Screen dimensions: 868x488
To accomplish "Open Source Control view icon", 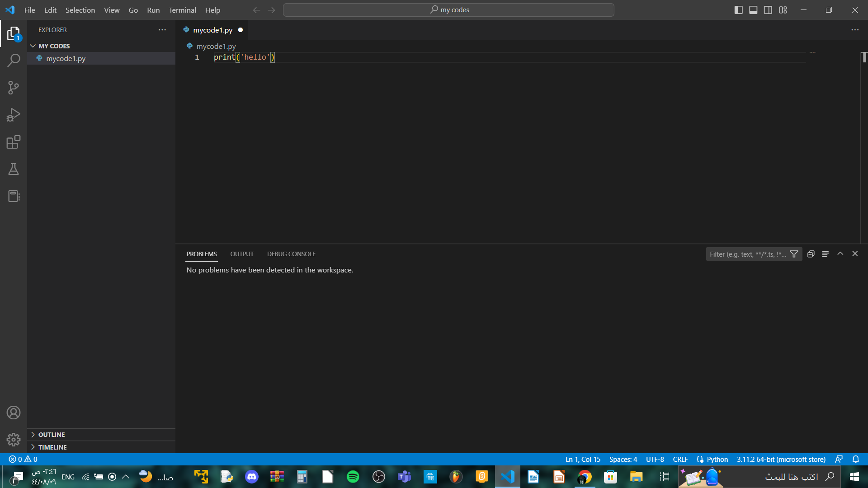I will [x=14, y=88].
